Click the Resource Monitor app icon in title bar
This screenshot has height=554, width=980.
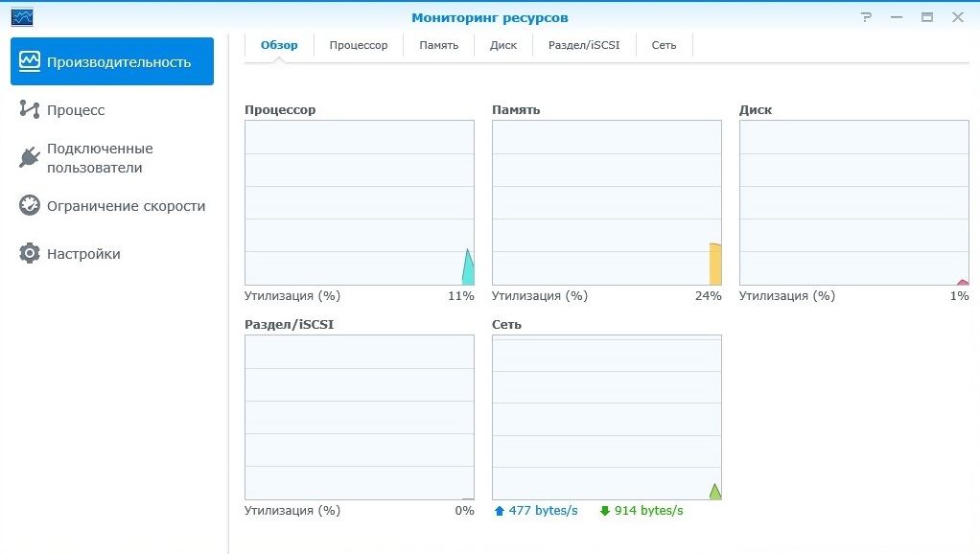point(22,17)
